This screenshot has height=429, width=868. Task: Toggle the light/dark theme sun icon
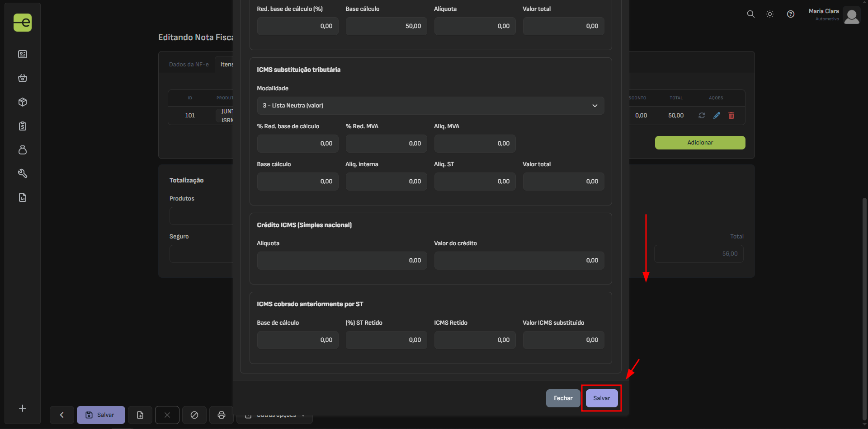pos(770,14)
